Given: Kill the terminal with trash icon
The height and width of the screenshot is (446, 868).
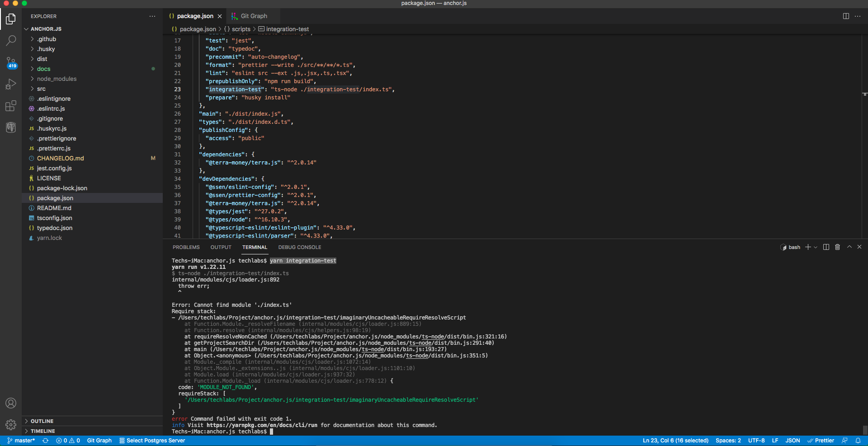Looking at the screenshot, I should point(837,247).
